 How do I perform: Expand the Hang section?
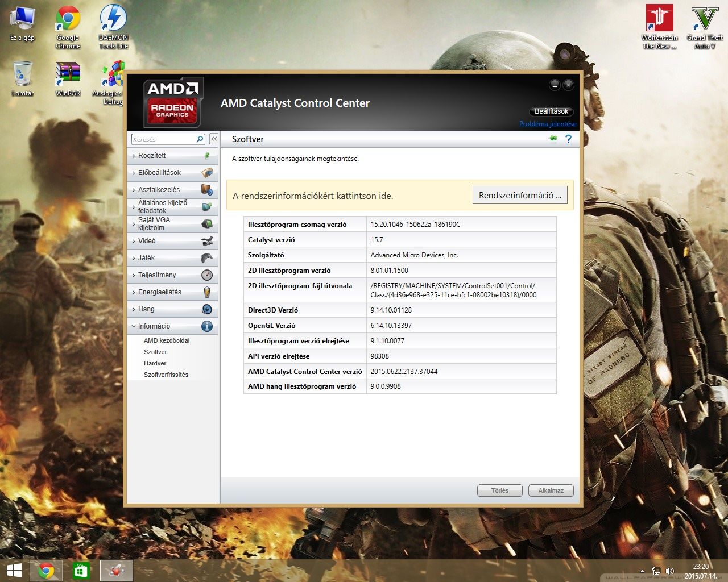click(x=172, y=309)
